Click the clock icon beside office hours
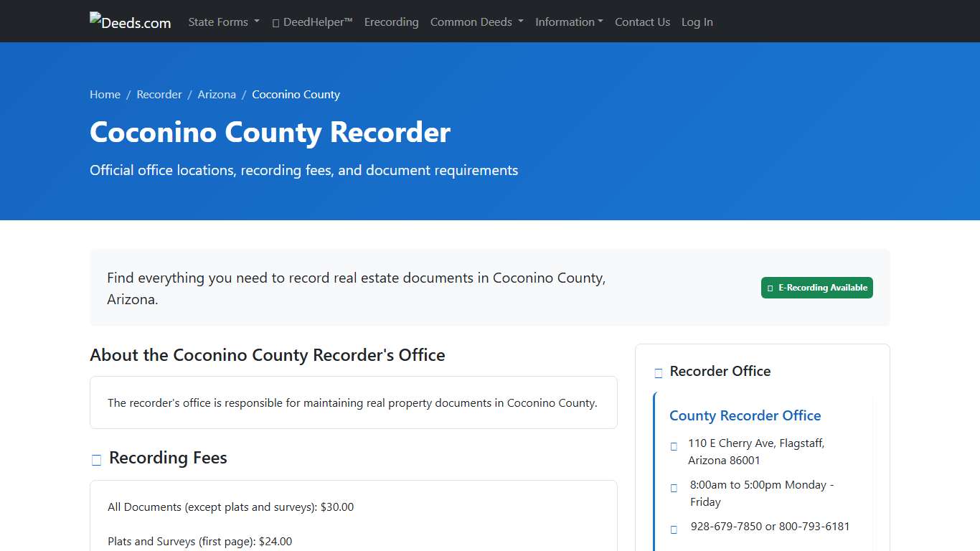Screen dimensions: 980x551 click(674, 488)
